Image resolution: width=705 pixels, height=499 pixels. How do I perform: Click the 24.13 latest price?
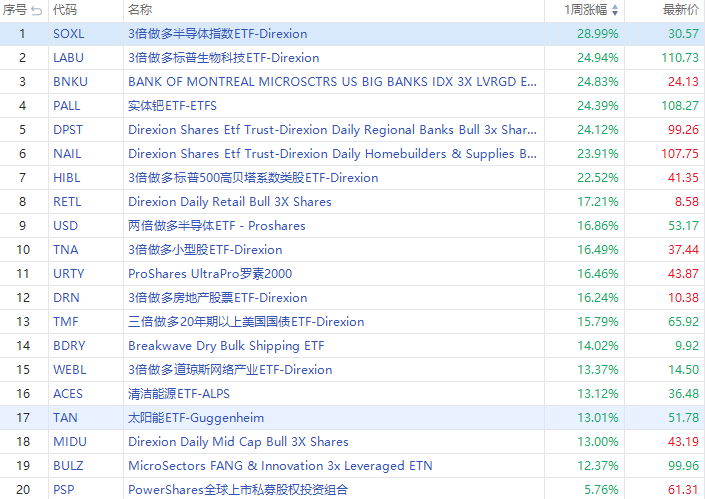683,82
